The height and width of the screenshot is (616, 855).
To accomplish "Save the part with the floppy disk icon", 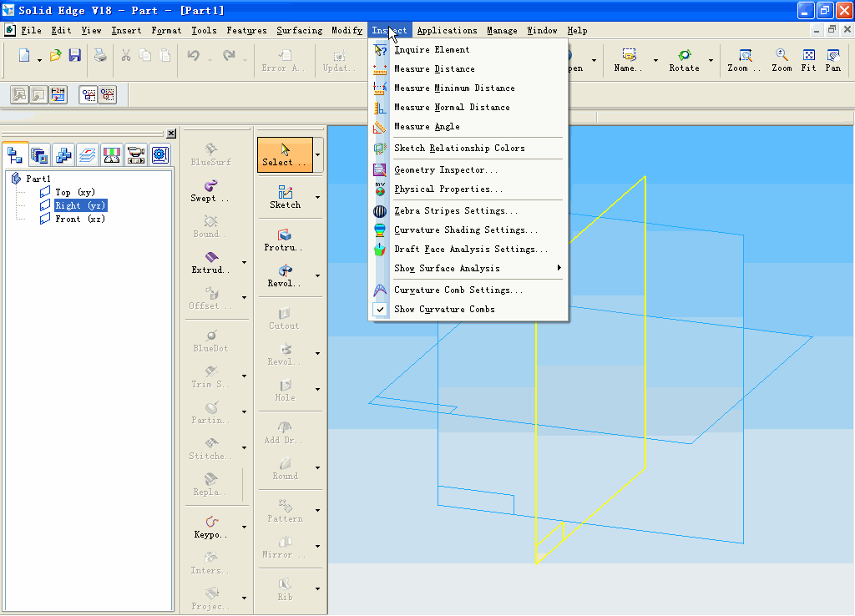I will [x=74, y=56].
